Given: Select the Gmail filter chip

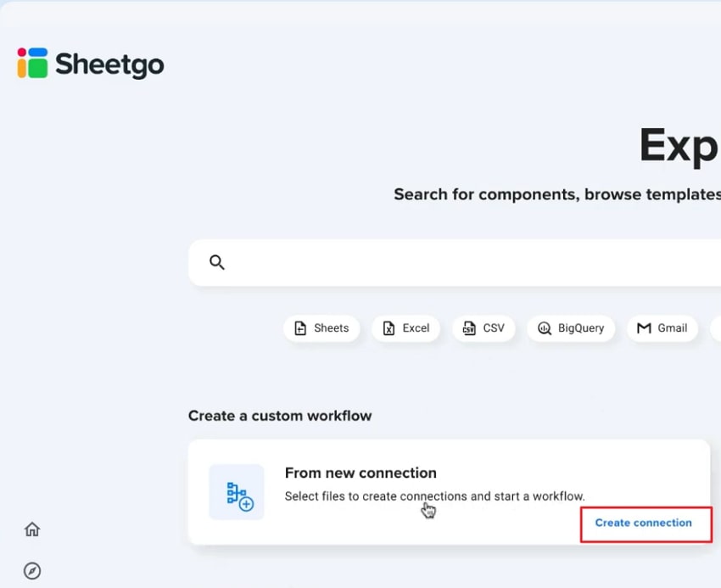Looking at the screenshot, I should point(662,328).
